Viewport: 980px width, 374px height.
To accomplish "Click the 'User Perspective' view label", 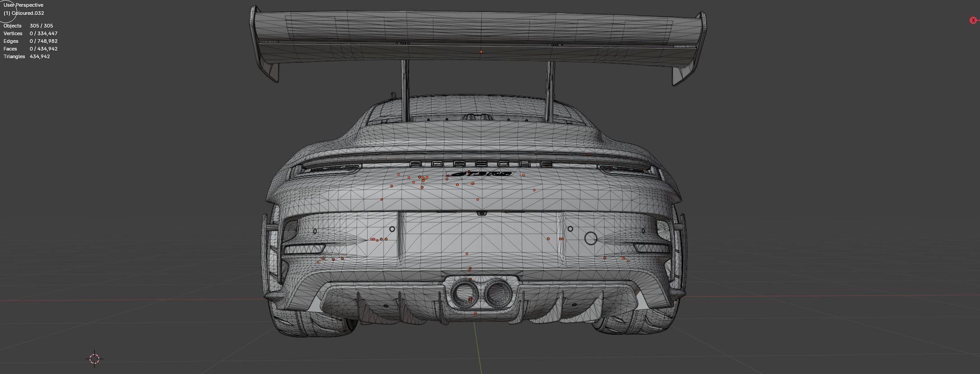I will 23,5.
